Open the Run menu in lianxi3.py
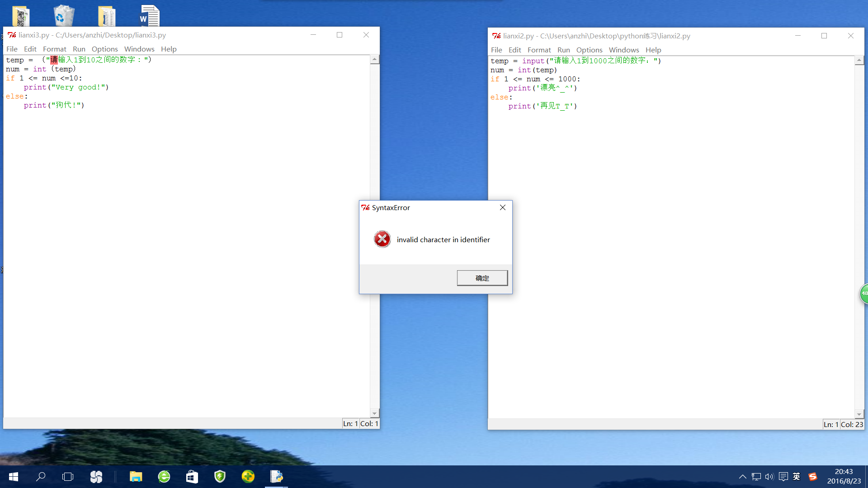 (x=79, y=49)
